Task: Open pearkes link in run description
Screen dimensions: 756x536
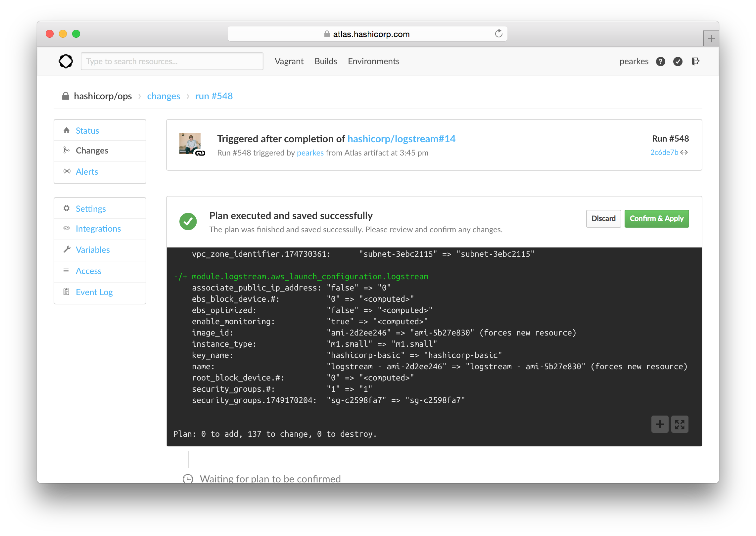Action: pyautogui.click(x=310, y=153)
